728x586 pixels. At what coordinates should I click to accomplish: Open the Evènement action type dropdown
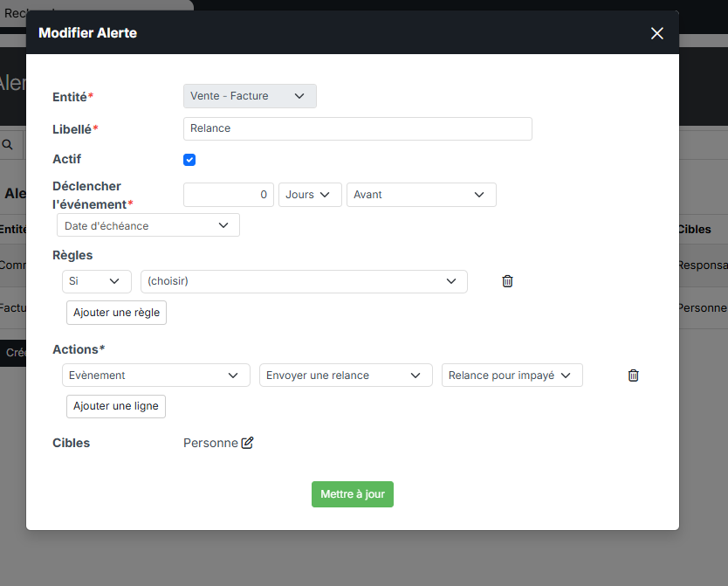pyautogui.click(x=156, y=376)
